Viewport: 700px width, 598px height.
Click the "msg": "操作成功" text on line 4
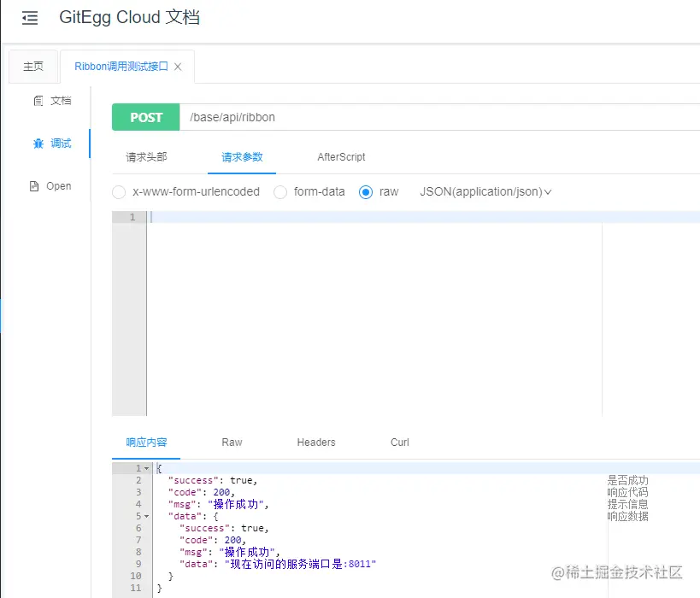pyautogui.click(x=218, y=504)
